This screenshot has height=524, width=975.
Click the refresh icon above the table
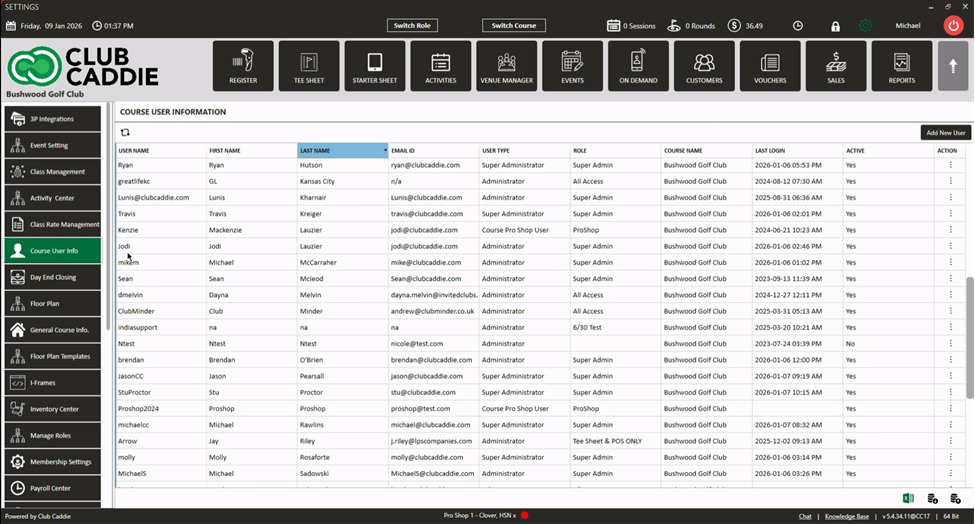coord(125,132)
